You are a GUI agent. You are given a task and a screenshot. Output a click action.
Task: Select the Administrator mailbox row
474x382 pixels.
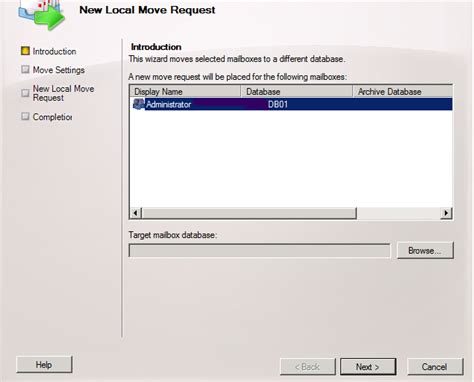pos(291,104)
